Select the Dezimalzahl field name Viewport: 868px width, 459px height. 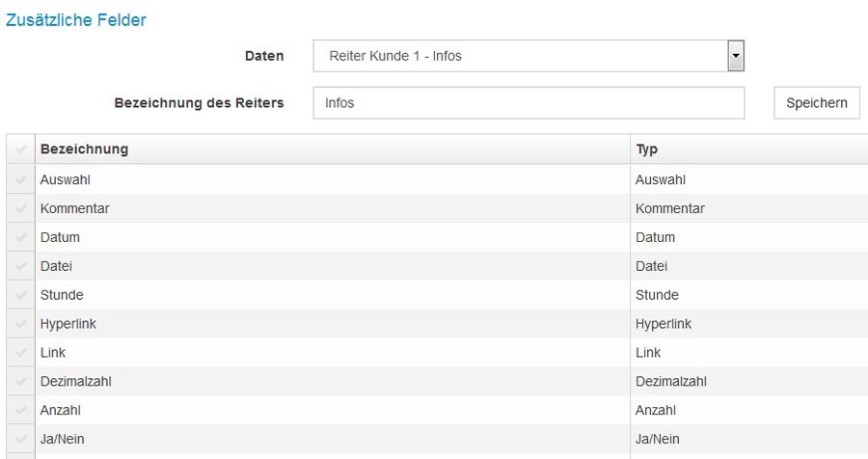[x=76, y=382]
